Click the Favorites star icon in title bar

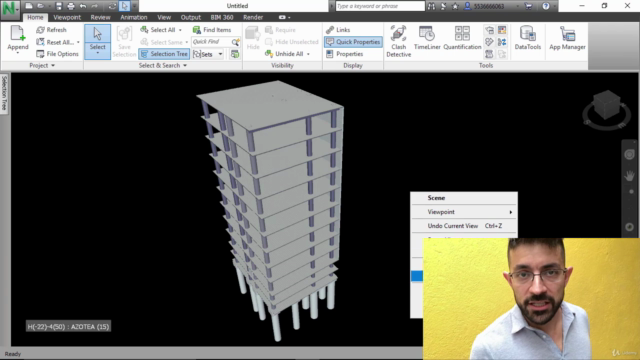(455, 6)
